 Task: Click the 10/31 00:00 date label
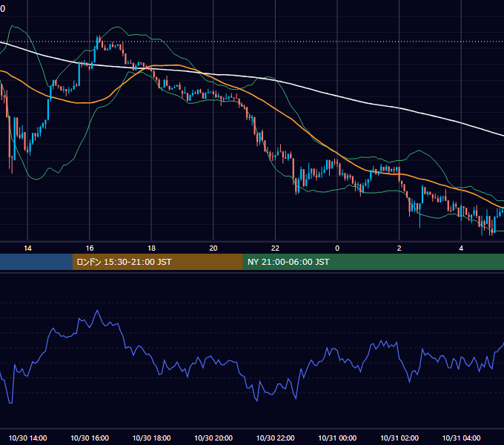click(x=337, y=438)
